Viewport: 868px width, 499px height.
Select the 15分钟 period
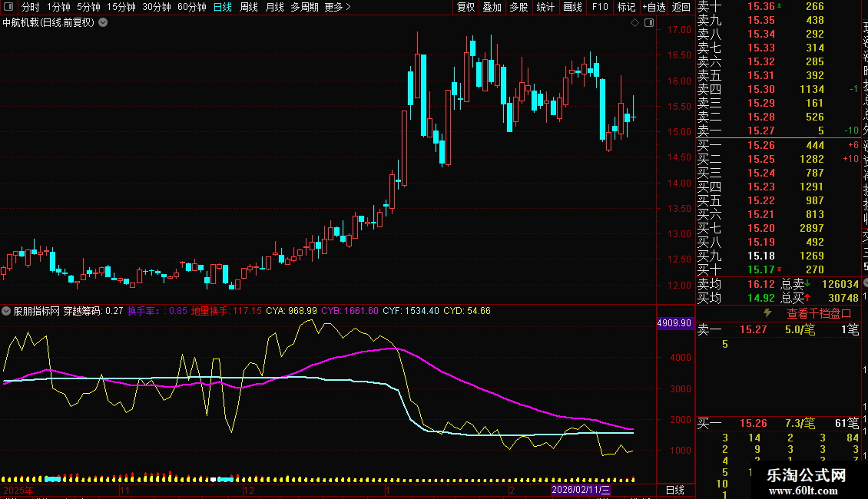[x=121, y=7]
